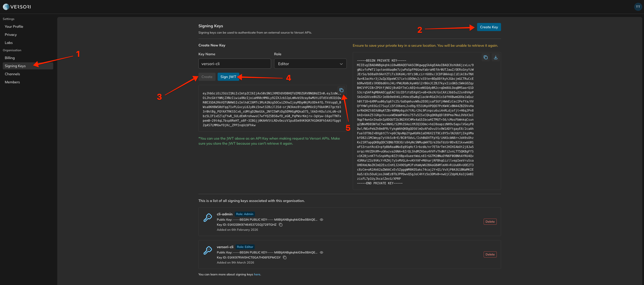
Task: Reveal the versori-cli public key
Action: tap(321, 252)
